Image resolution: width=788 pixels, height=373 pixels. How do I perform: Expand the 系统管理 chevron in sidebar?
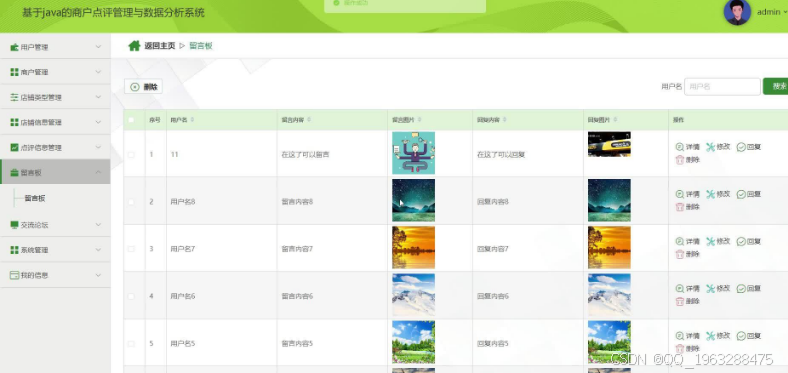point(98,250)
